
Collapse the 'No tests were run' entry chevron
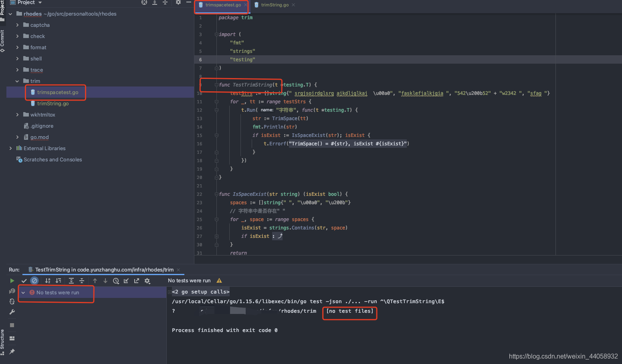pos(23,292)
